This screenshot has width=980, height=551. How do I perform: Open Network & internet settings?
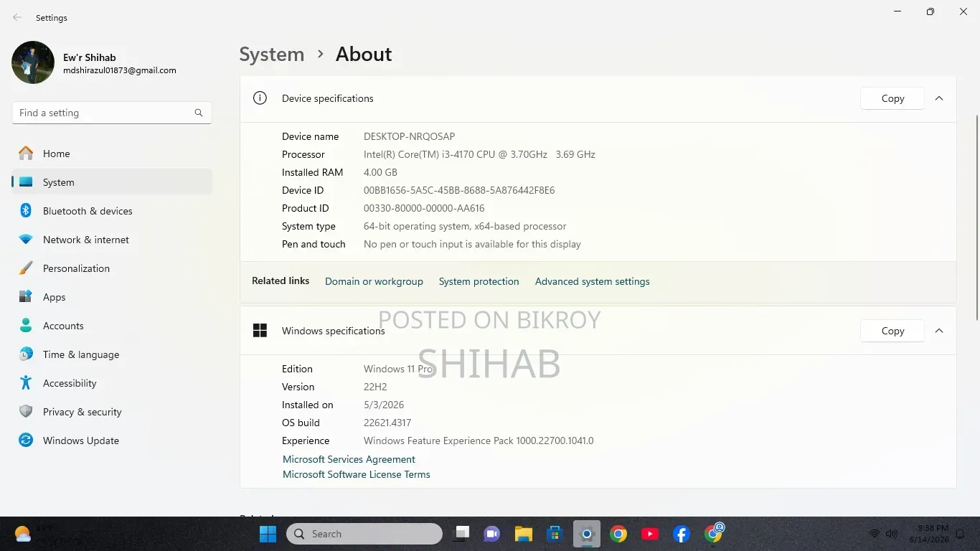pyautogui.click(x=112, y=240)
